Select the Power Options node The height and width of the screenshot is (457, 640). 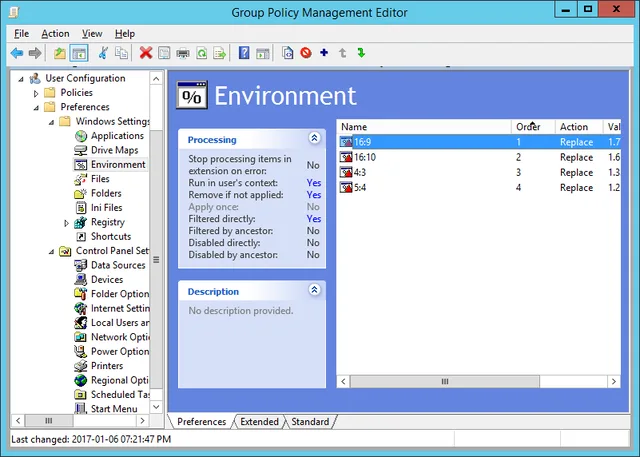pos(120,351)
